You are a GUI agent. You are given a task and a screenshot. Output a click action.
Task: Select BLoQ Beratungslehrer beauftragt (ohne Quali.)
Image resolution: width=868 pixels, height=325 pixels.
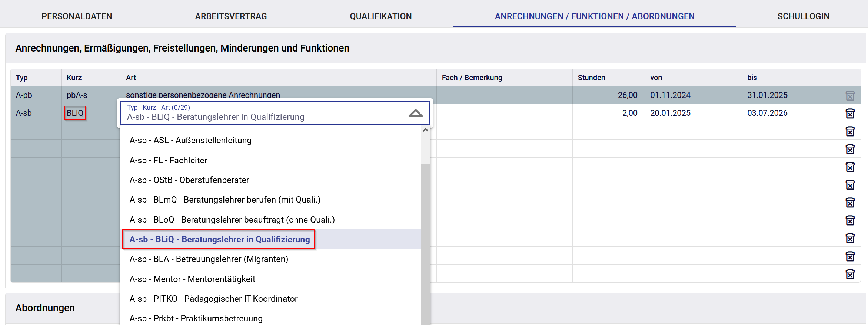232,220
